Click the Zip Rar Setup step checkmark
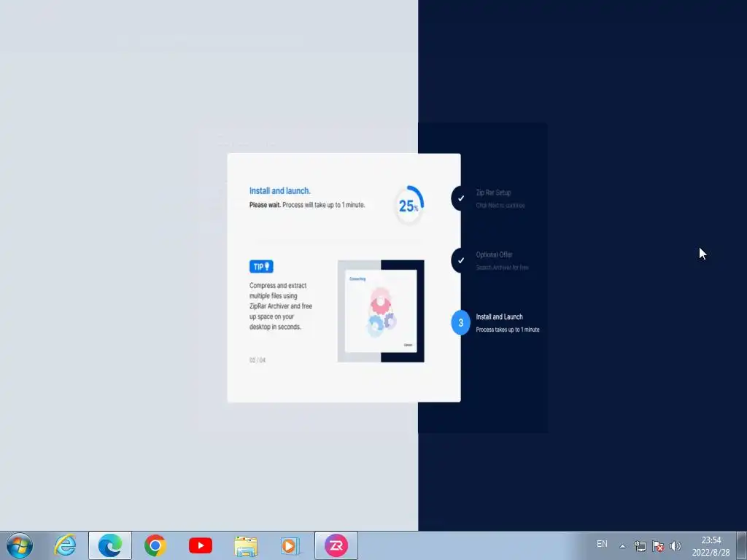Image resolution: width=747 pixels, height=560 pixels. click(x=460, y=198)
